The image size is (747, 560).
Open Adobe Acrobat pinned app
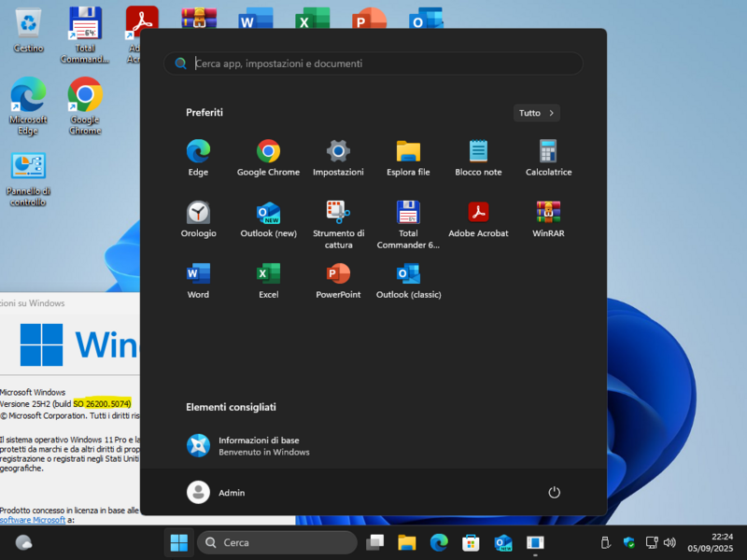point(478,217)
